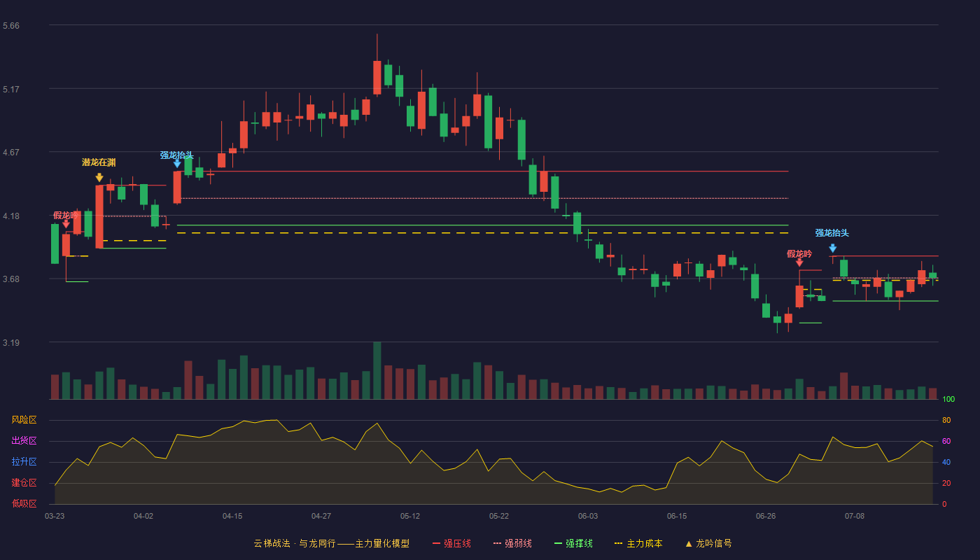Click the 强龙抬头 label near 04-02

click(176, 155)
